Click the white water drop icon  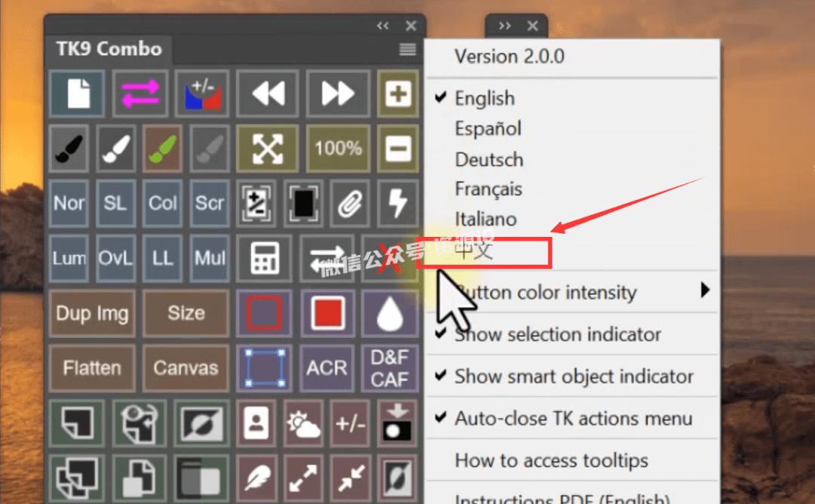tap(390, 313)
